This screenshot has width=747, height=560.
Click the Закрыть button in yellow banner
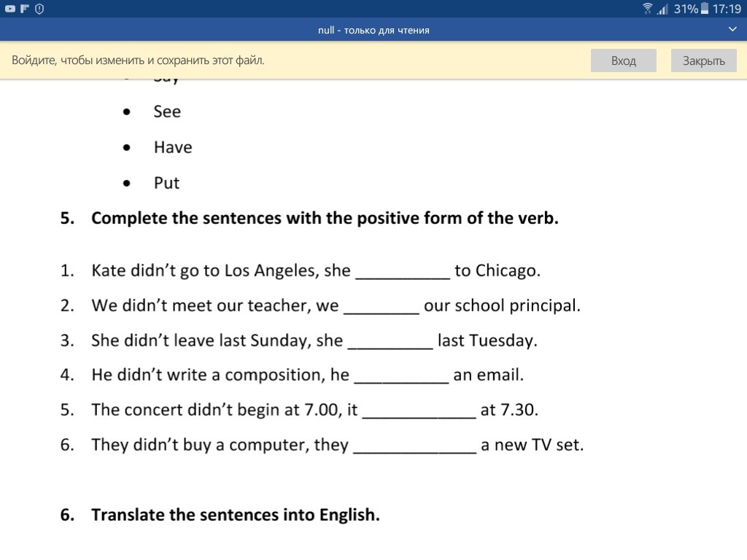pyautogui.click(x=704, y=61)
